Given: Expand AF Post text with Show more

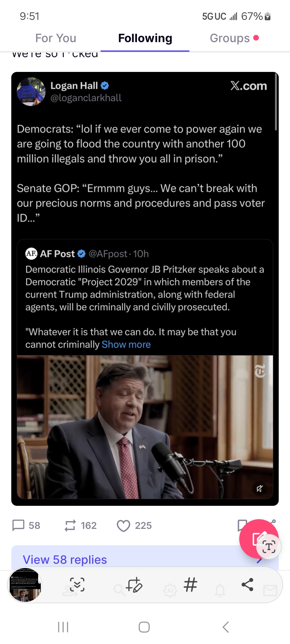Looking at the screenshot, I should pos(126,345).
